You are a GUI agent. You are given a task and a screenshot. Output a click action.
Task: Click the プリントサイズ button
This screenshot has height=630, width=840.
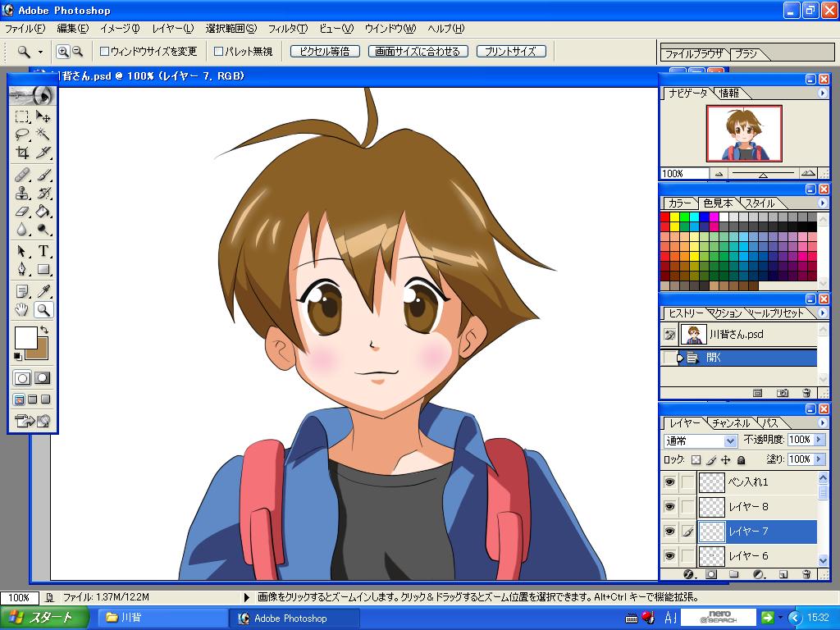tap(510, 52)
